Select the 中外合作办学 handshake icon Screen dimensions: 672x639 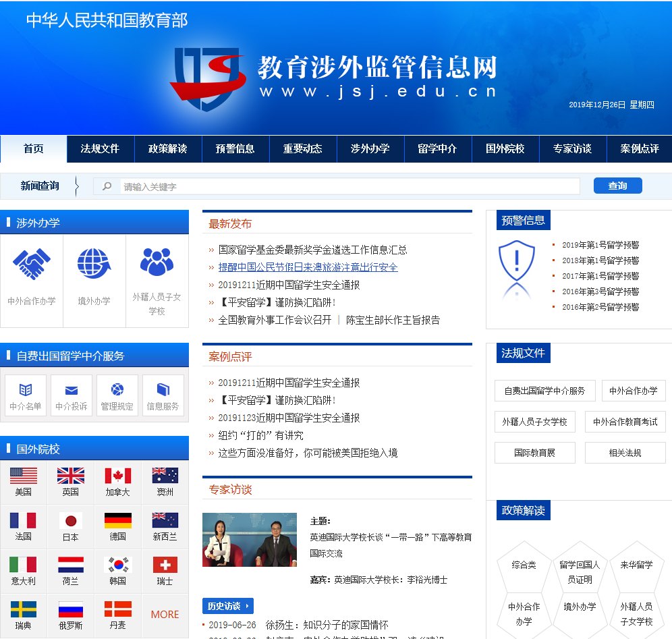31,265
